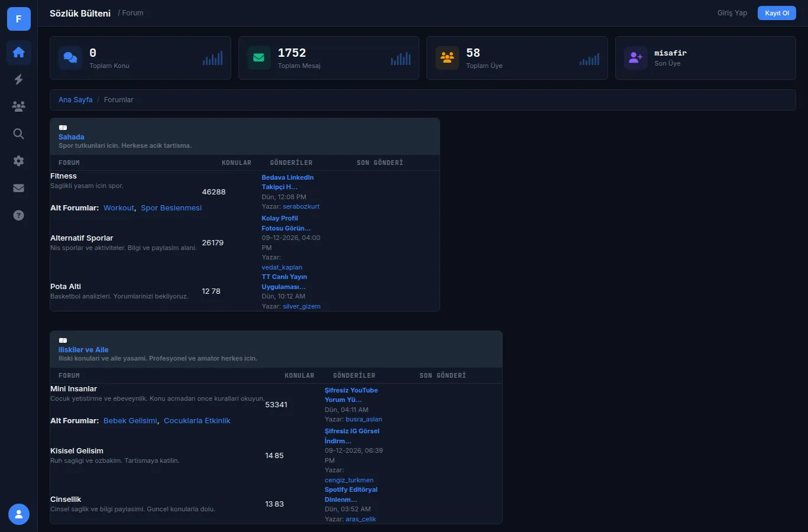The image size is (808, 532).
Task: Open the Bebek Gelisimi subforum link
Action: [130, 421]
